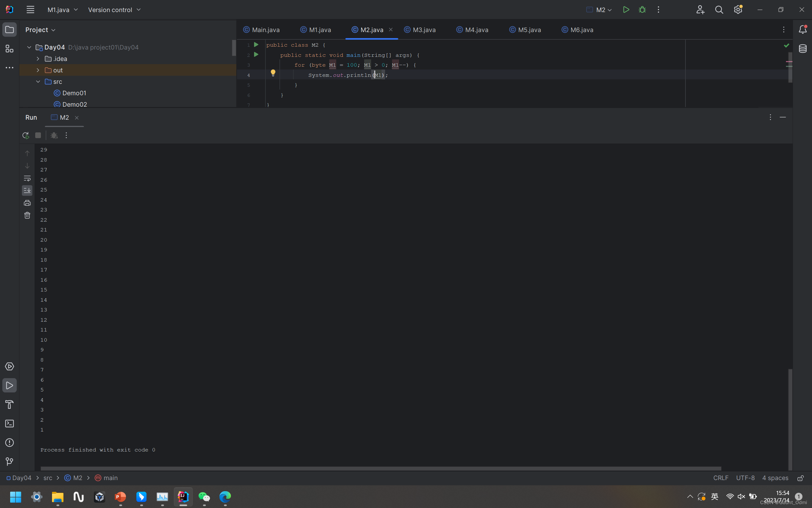This screenshot has height=508, width=812.
Task: Run the M2 configuration with green play button
Action: (626, 10)
